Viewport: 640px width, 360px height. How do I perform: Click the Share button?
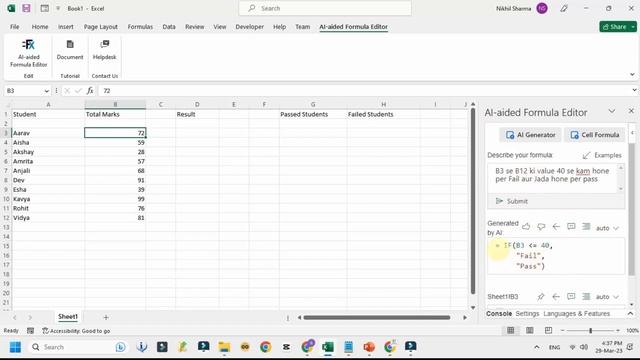[615, 27]
